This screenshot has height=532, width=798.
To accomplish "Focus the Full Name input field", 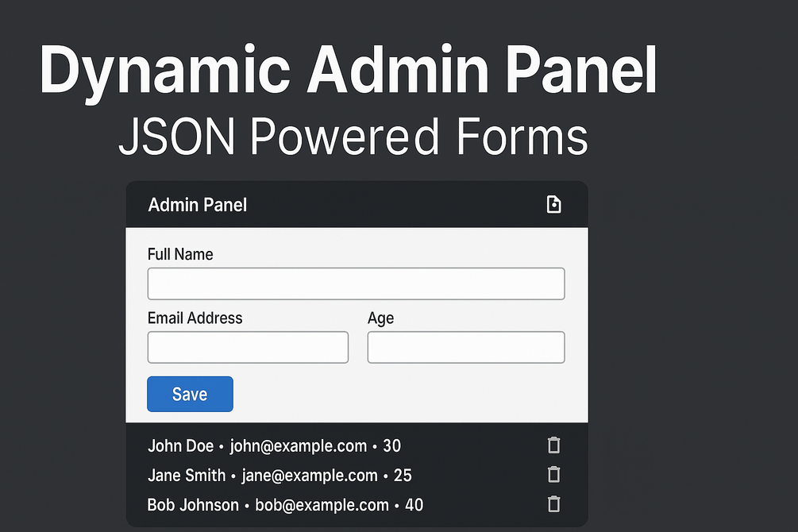I will point(356,283).
